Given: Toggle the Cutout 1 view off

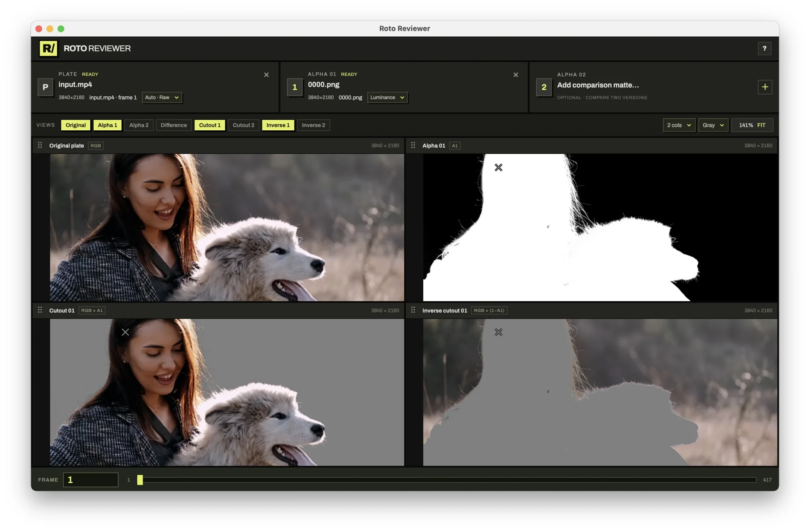Looking at the screenshot, I should pos(210,125).
